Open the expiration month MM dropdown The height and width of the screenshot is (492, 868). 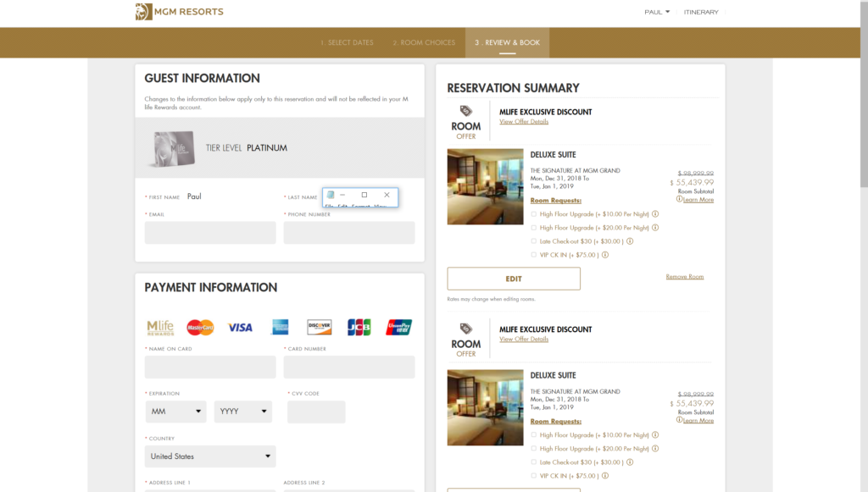(176, 412)
